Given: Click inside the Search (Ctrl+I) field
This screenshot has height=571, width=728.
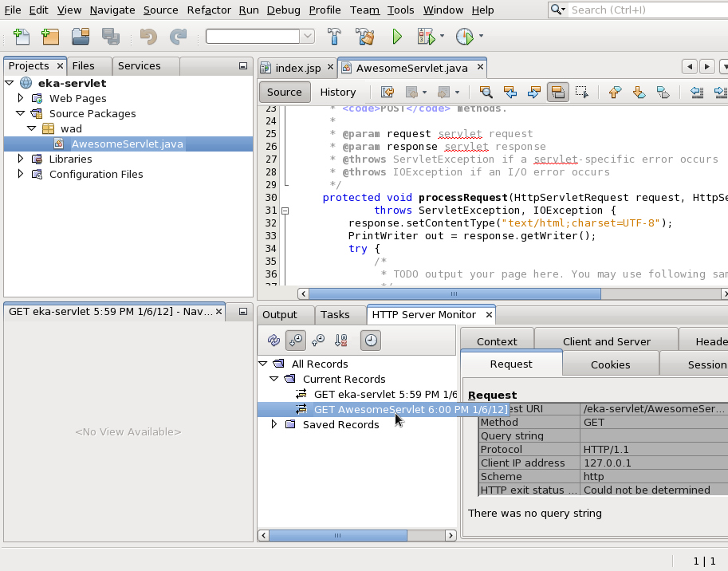Looking at the screenshot, I should [x=647, y=10].
